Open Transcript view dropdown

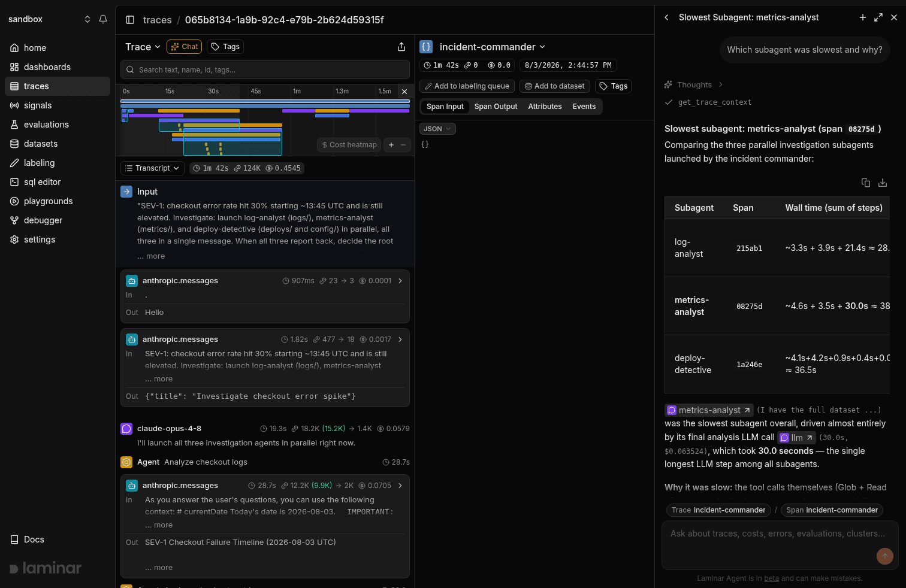click(153, 168)
